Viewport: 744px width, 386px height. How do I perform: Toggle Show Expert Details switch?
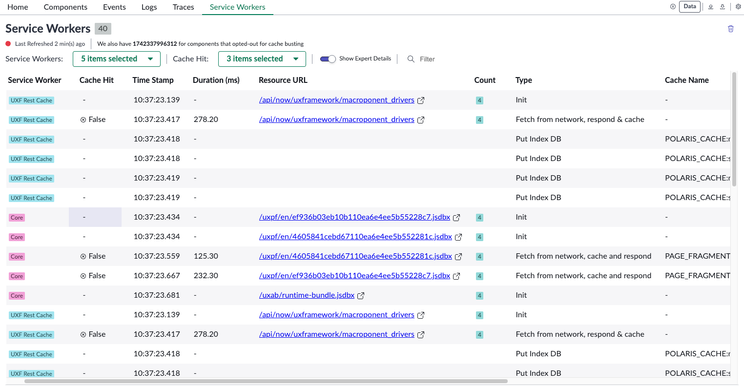coord(327,59)
